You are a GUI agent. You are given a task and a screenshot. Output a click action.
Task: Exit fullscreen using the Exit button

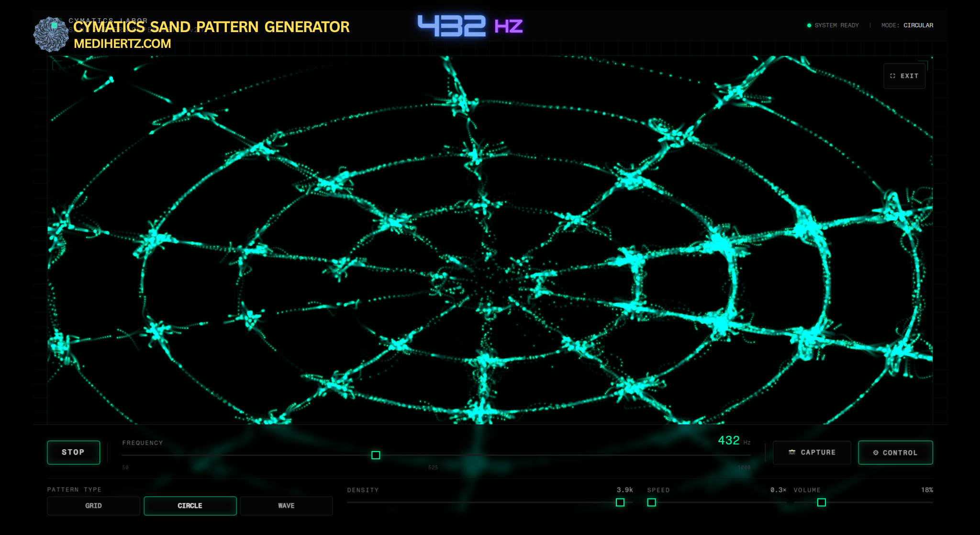click(904, 76)
